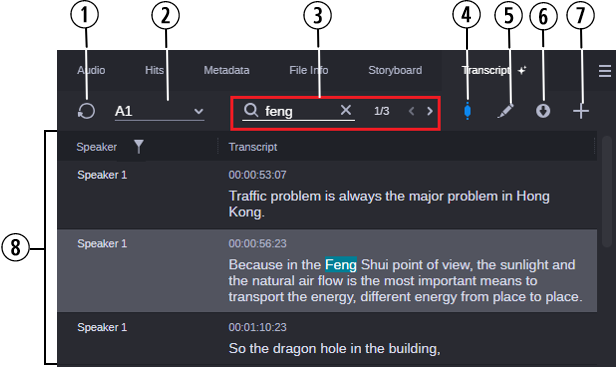Click inside the feng search field

pos(299,111)
